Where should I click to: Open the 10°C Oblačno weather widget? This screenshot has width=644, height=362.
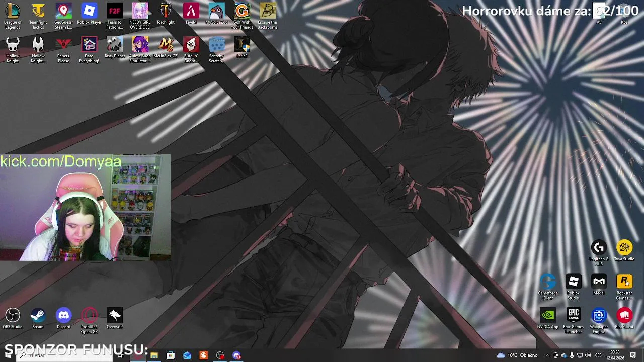point(517,355)
